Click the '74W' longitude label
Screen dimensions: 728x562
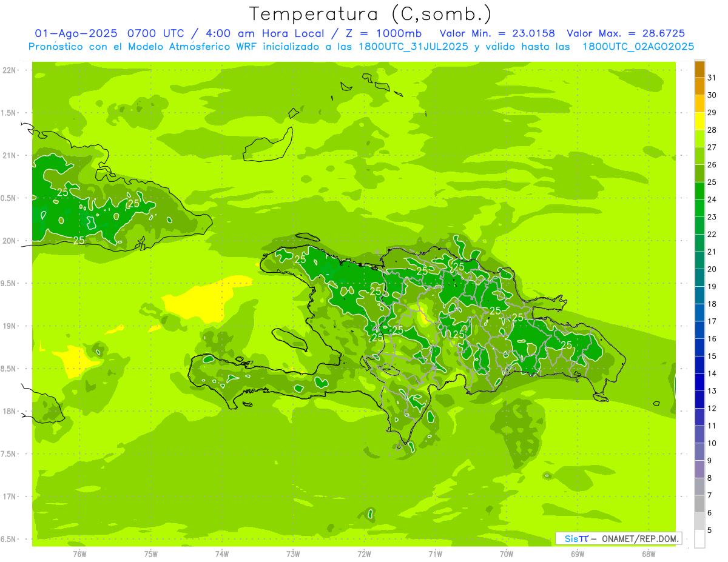tap(221, 554)
